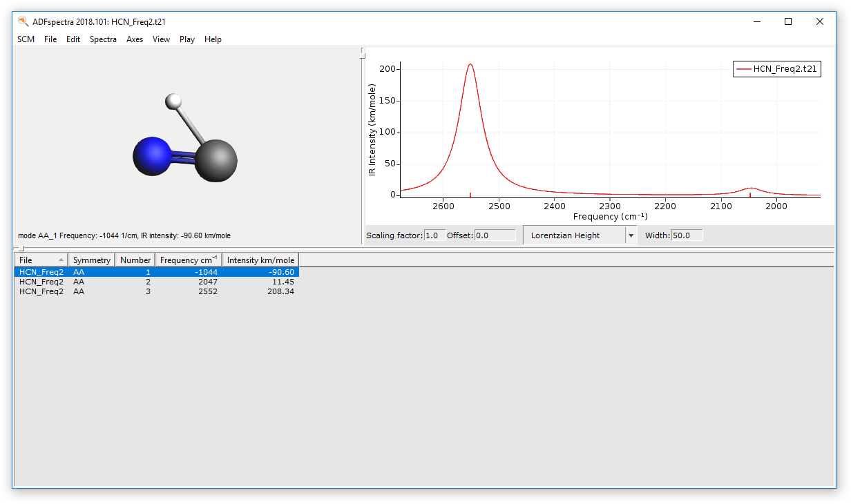The width and height of the screenshot is (851, 504).
Task: Click the Width input field
Action: coord(687,235)
